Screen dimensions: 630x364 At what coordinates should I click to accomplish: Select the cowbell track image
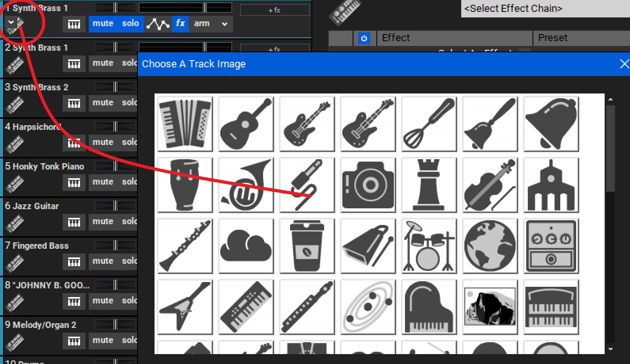368,246
